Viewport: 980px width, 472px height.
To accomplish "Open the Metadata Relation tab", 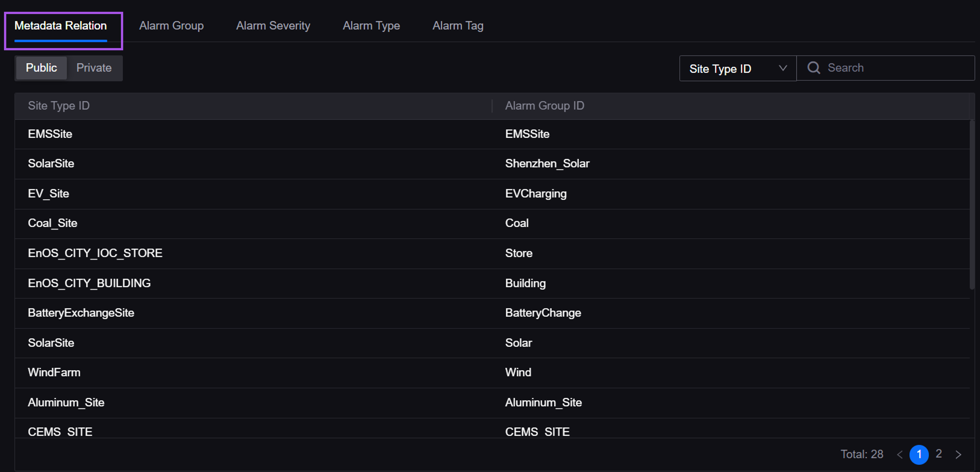I will click(61, 26).
